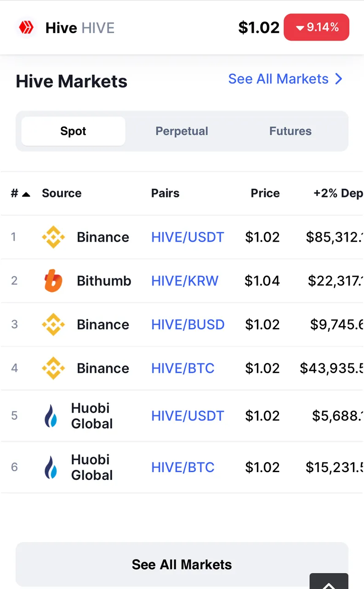This screenshot has width=364, height=589.
Task: Open the See All Markets link at top
Action: [x=279, y=79]
